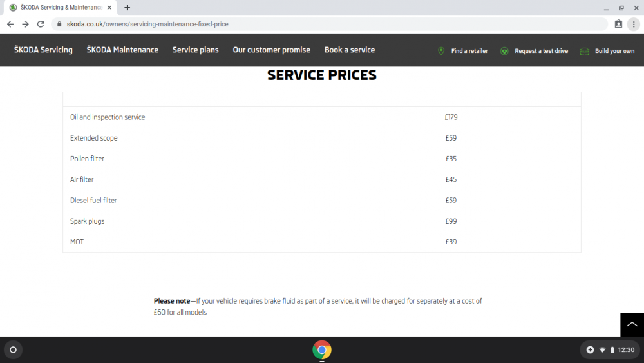
Task: Open ŠKODA Maintenance menu item
Action: point(122,50)
